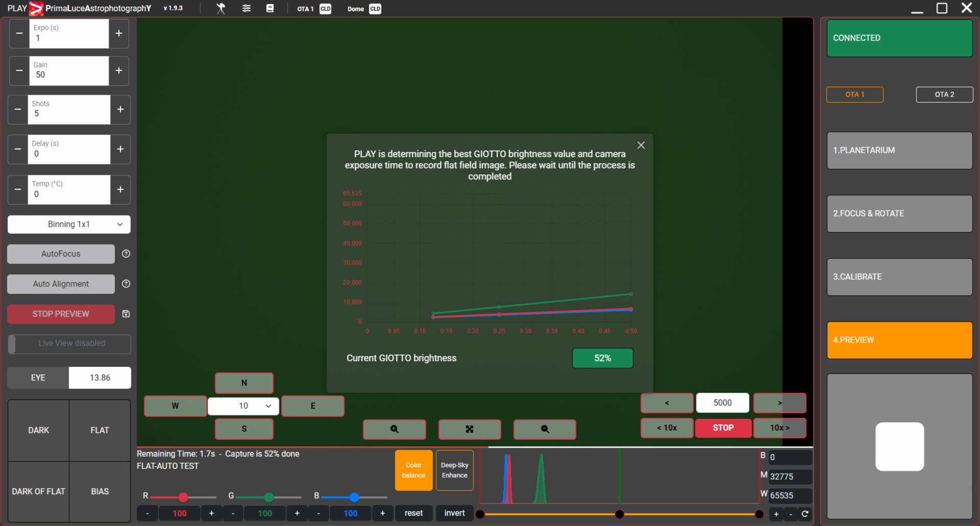Viewport: 980px width, 526px height.
Task: Click the < 10x focuser button
Action: point(667,428)
